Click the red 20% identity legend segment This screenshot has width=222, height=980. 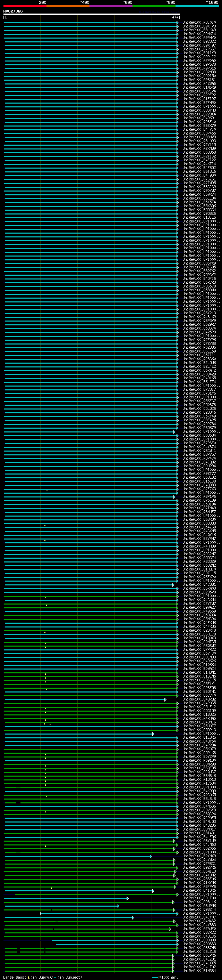[25, 6]
